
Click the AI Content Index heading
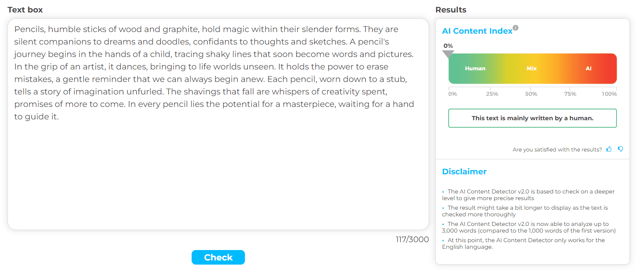coord(477,31)
